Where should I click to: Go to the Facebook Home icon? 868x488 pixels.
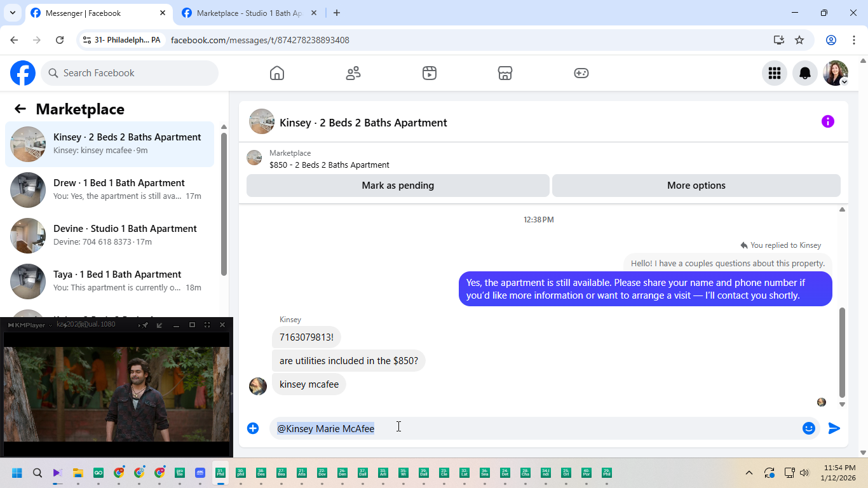point(277,73)
